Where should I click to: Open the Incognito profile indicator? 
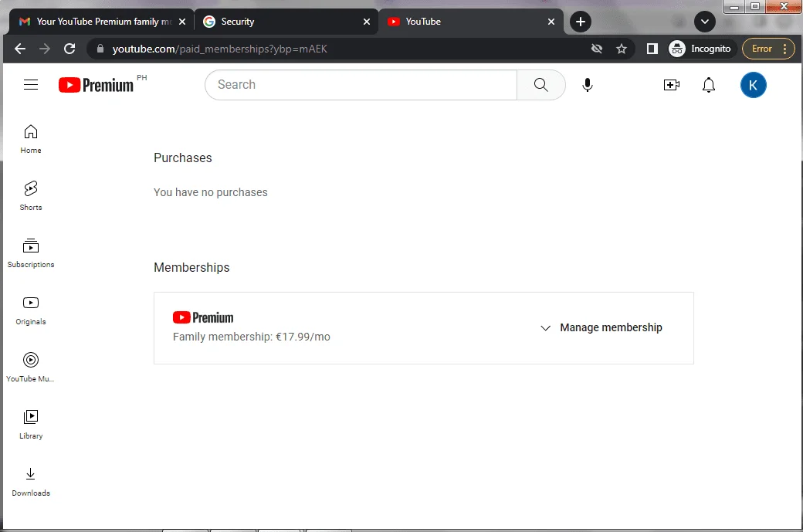[700, 49]
